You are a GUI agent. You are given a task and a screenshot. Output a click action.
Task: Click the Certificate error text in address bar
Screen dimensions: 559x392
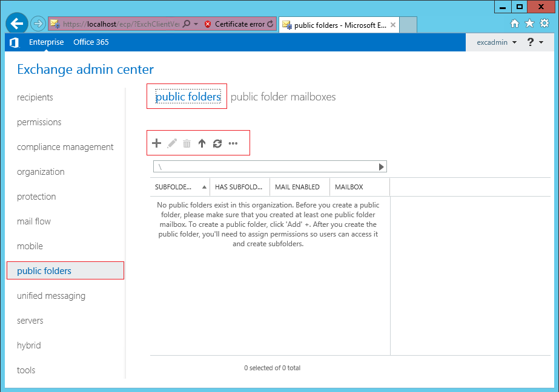tap(240, 24)
